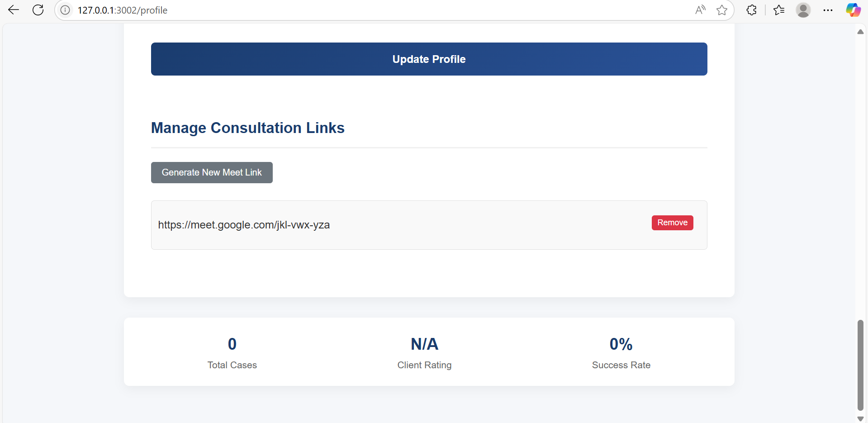Click the scrollbar down arrow
The width and height of the screenshot is (868, 423).
tap(860, 419)
